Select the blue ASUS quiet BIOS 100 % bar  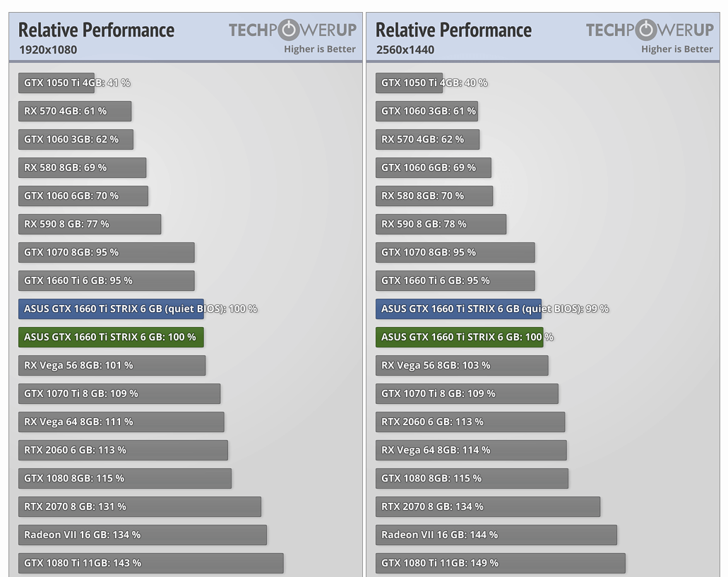(111, 309)
